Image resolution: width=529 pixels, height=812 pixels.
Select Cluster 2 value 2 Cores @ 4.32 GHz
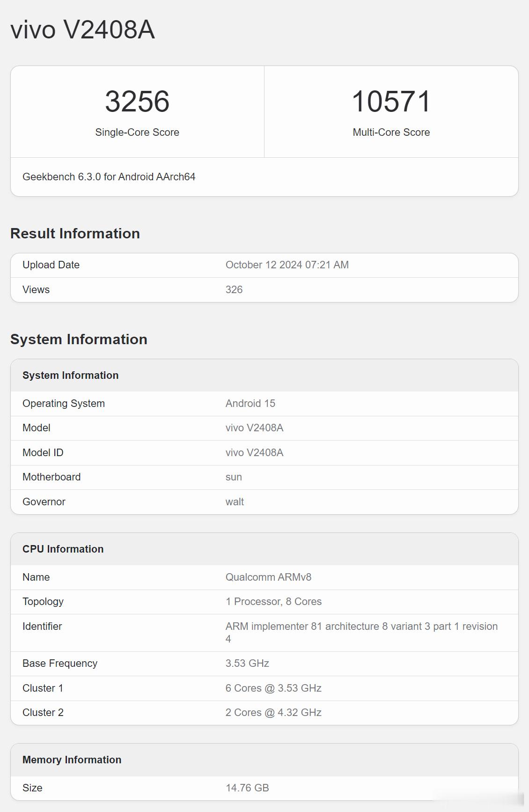coord(273,713)
